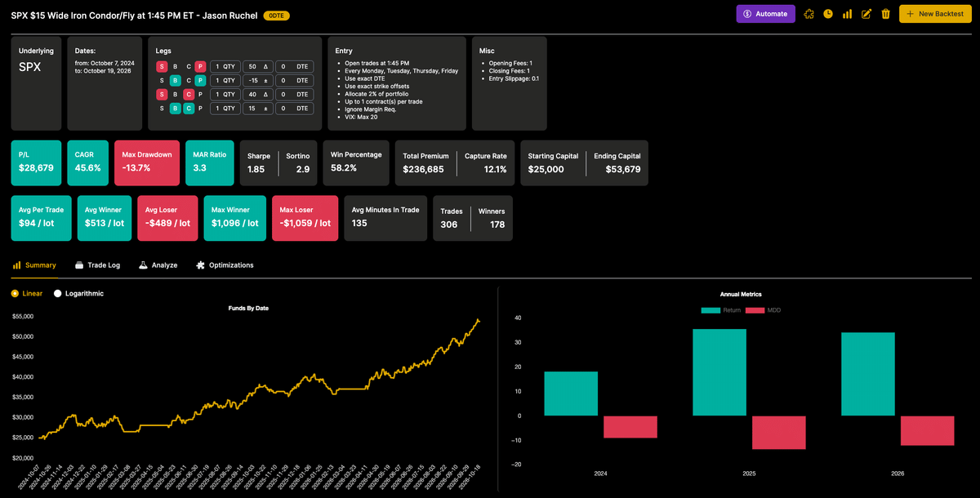Toggle P on the 50 Δ leg
980x498 pixels.
pos(200,67)
